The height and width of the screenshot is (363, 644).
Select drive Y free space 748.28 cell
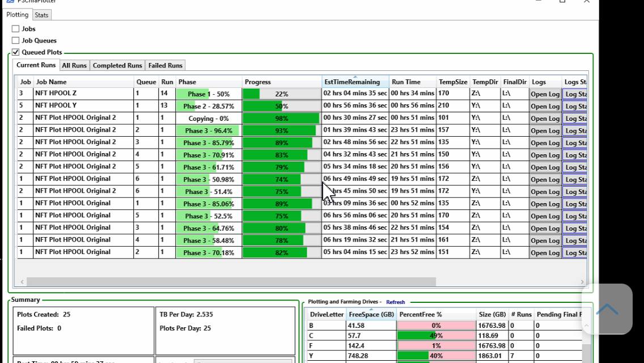pos(371,356)
